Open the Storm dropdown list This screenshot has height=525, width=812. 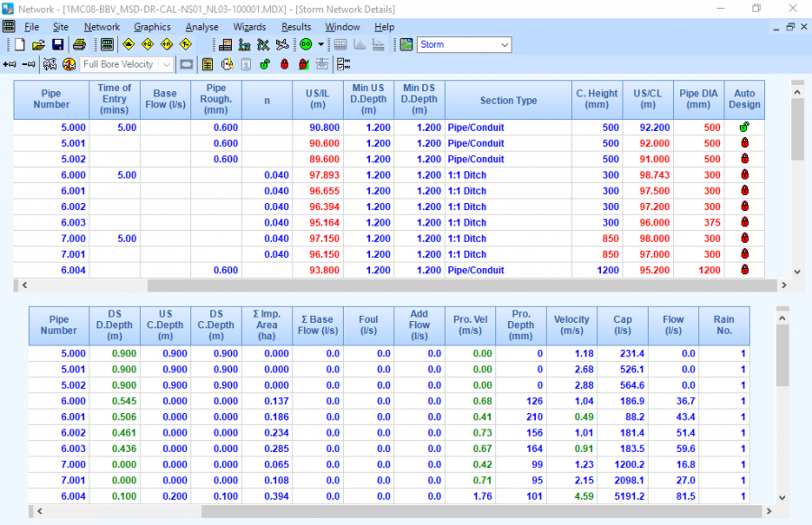(503, 44)
